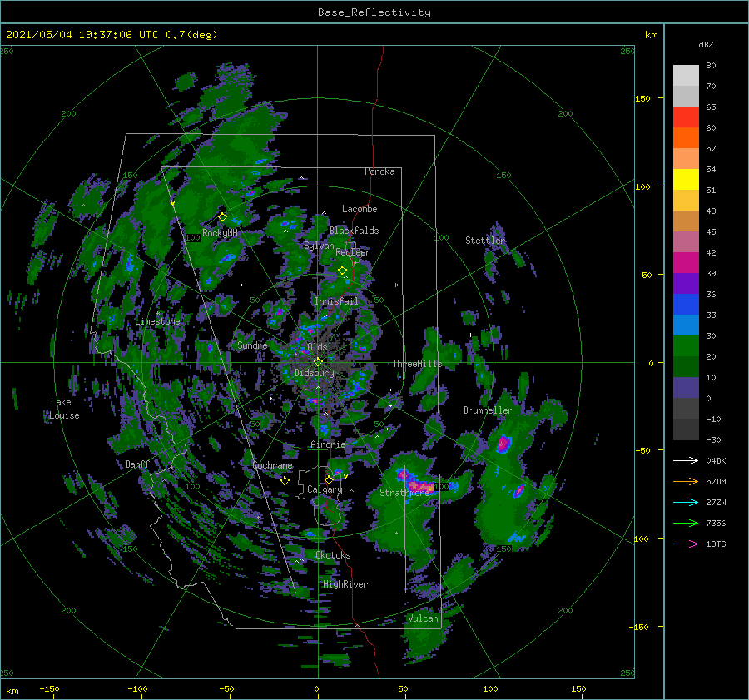This screenshot has width=749, height=700.
Task: Click the Calgary city label
Action: pyautogui.click(x=325, y=489)
